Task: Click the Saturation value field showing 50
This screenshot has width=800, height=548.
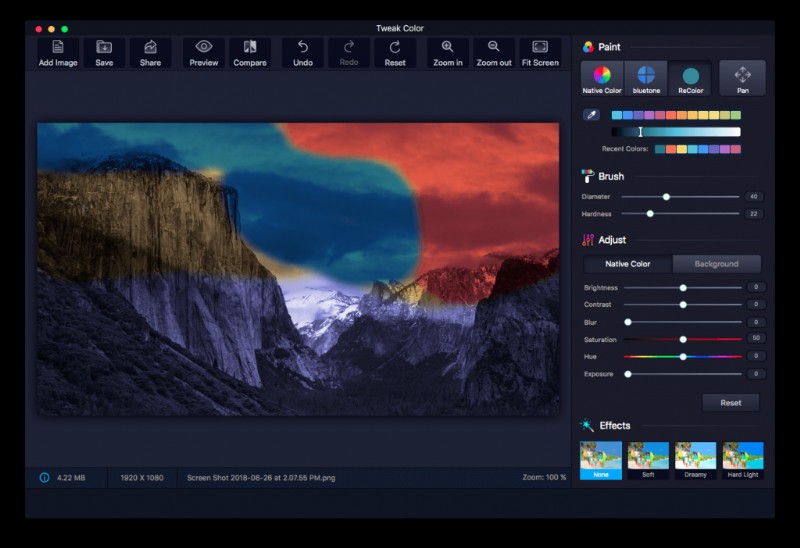Action: tap(756, 338)
